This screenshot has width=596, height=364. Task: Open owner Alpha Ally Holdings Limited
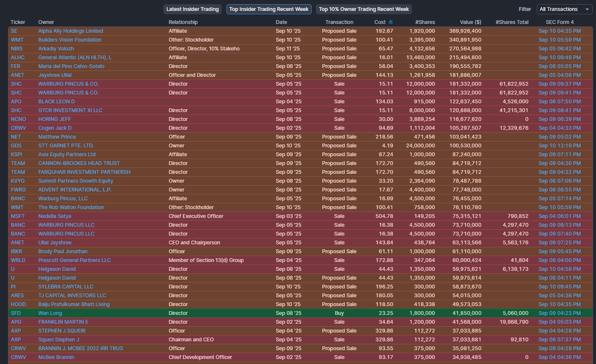(x=71, y=31)
